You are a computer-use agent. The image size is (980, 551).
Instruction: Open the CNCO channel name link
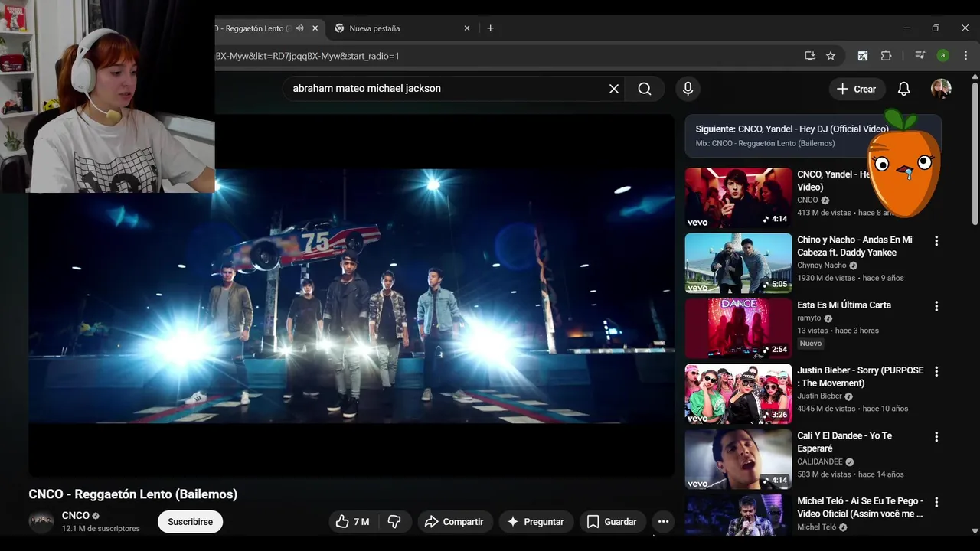[76, 516]
